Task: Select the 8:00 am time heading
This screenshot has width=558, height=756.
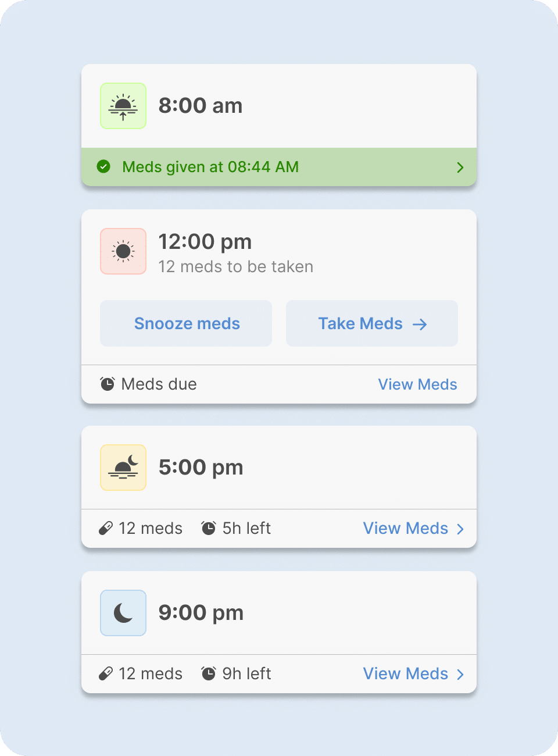Action: [x=201, y=106]
